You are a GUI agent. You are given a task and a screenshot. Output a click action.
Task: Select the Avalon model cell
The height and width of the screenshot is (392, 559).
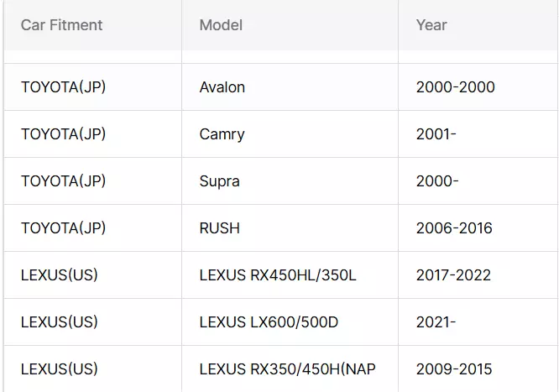pyautogui.click(x=222, y=87)
